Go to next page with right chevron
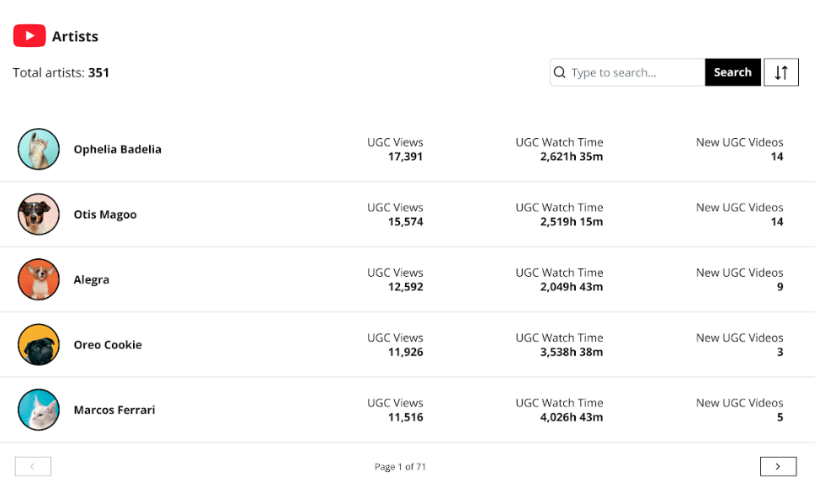815x504 pixels. pyautogui.click(x=778, y=467)
